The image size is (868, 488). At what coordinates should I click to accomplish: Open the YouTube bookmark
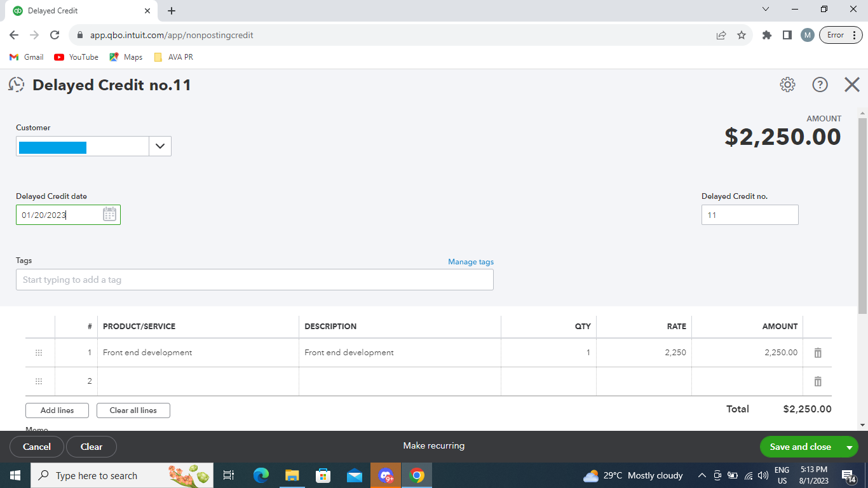pos(76,57)
